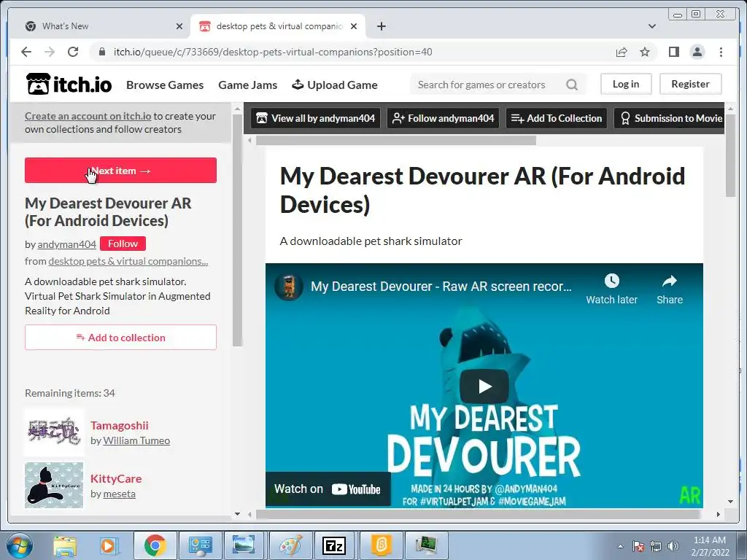Open the tab search dropdown chevron

point(651,26)
